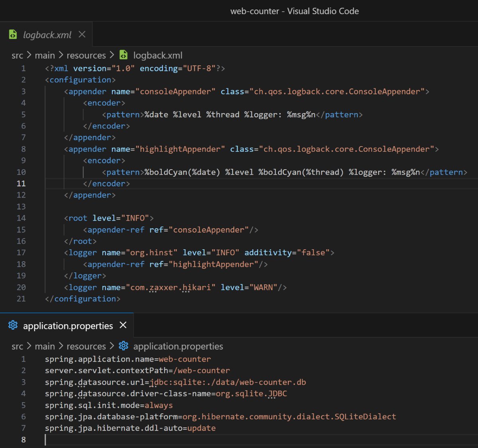This screenshot has width=478, height=448.
Task: Select line number 14 in the logback.xml gutter
Action: tap(21, 218)
